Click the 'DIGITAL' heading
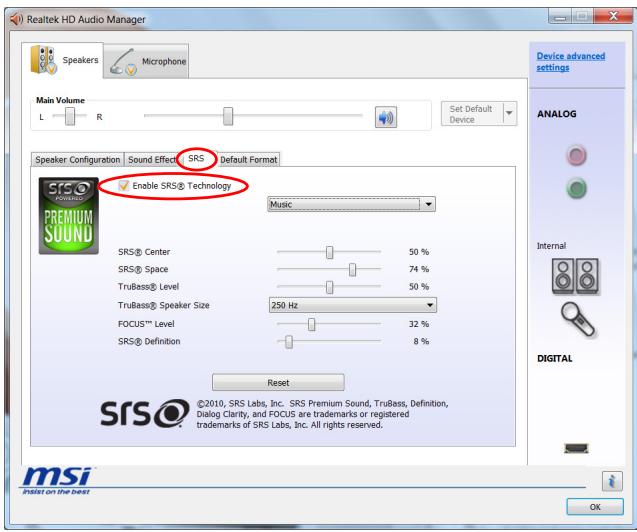Viewport: 637px width, 532px height. point(555,359)
